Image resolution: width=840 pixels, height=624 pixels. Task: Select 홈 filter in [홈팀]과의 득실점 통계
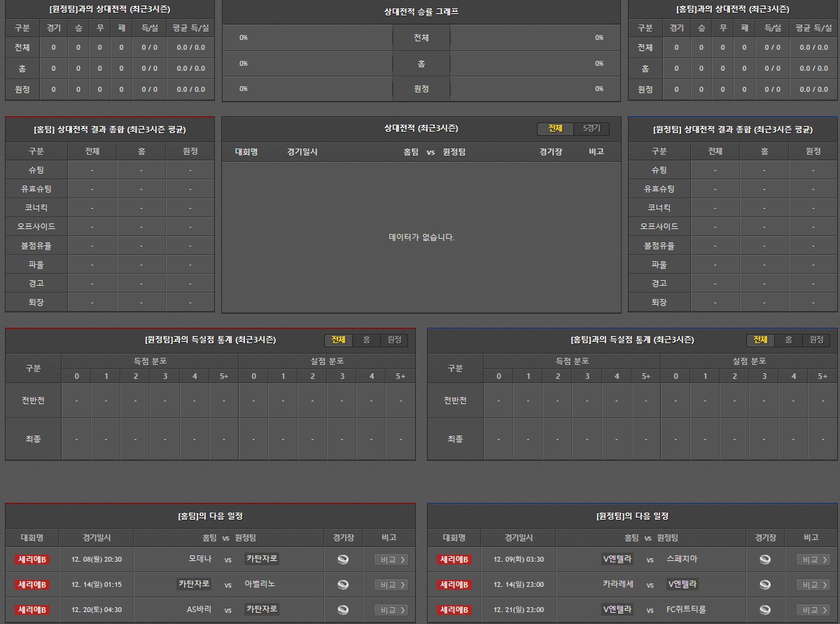(788, 340)
